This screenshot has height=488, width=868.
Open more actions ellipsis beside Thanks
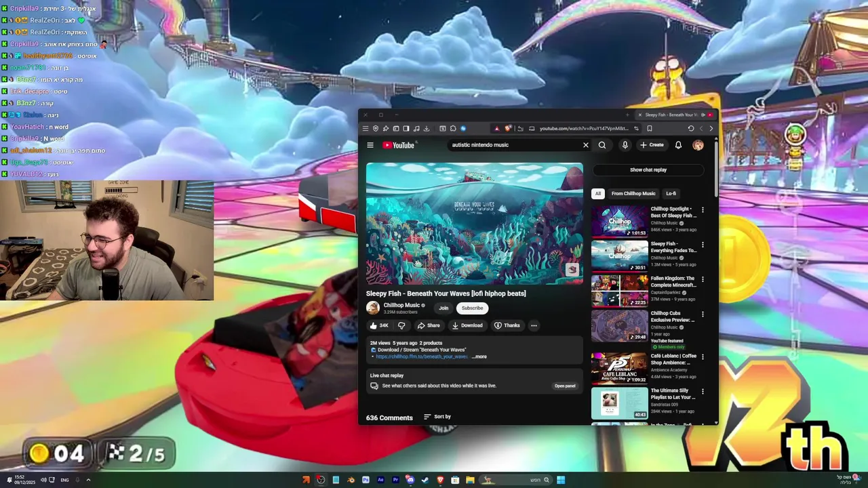coord(534,325)
